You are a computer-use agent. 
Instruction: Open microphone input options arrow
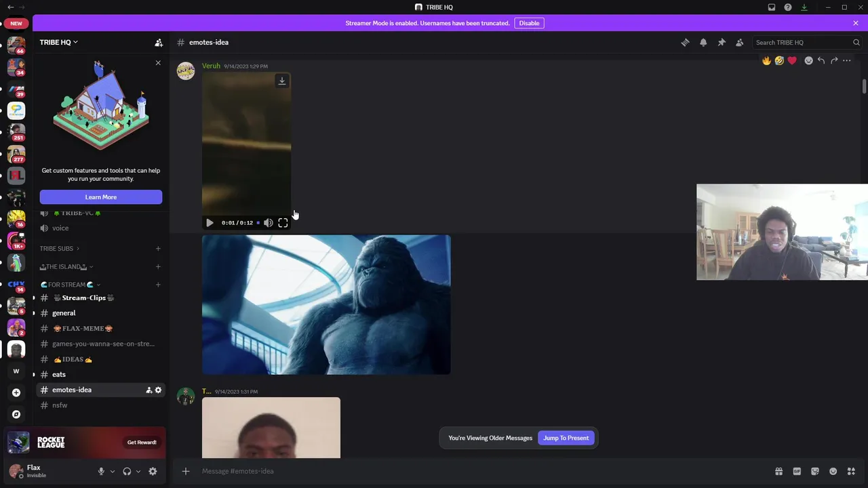pyautogui.click(x=113, y=471)
